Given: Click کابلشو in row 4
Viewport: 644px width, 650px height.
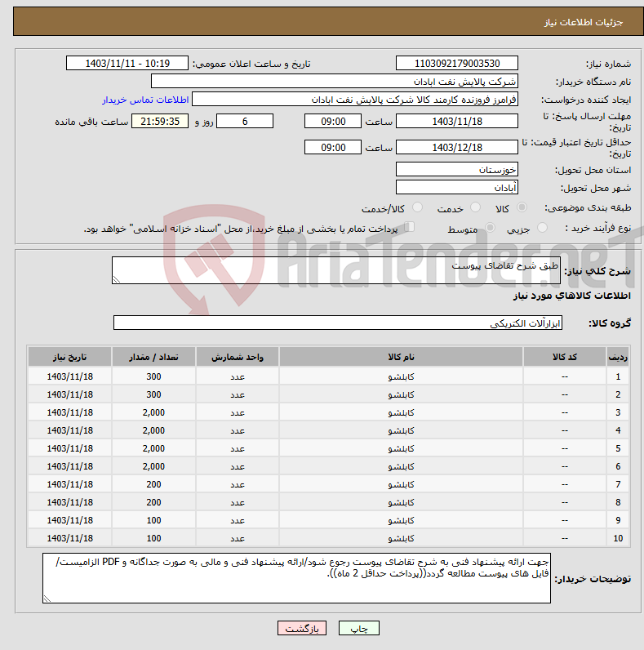Looking at the screenshot, I should tap(401, 430).
